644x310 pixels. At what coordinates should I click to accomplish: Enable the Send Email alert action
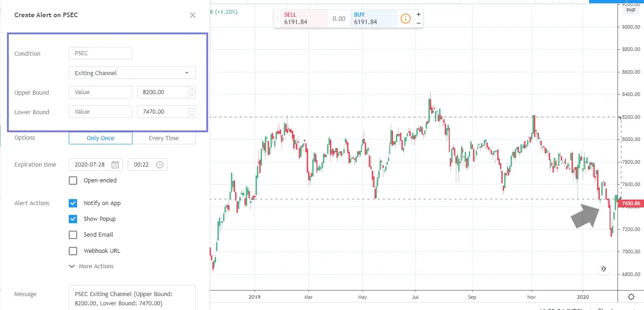click(73, 235)
